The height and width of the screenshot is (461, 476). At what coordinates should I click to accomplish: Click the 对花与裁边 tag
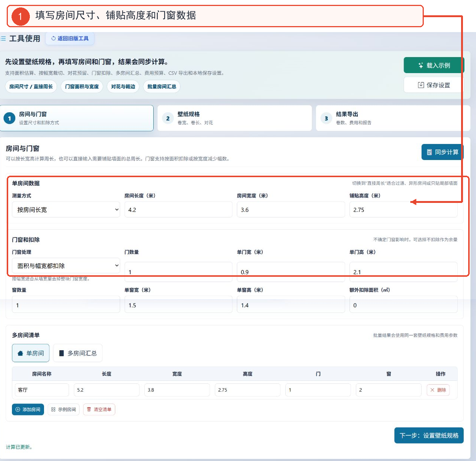(x=123, y=87)
